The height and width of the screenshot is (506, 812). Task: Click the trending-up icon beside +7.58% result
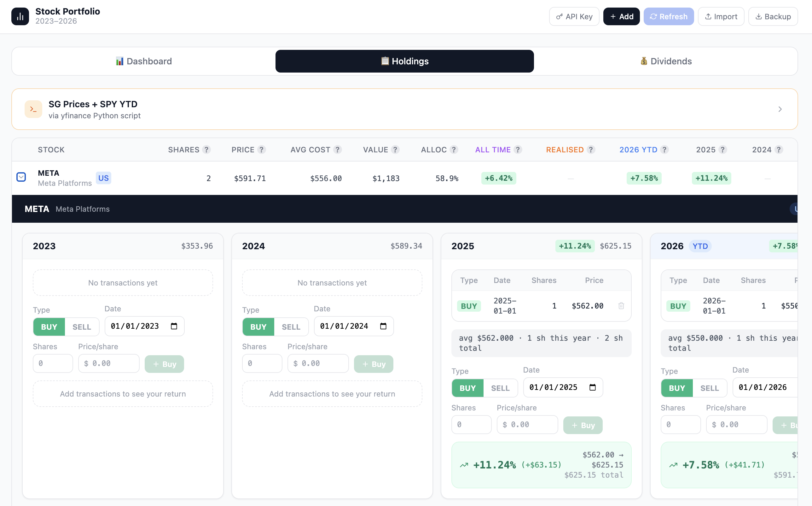673,465
